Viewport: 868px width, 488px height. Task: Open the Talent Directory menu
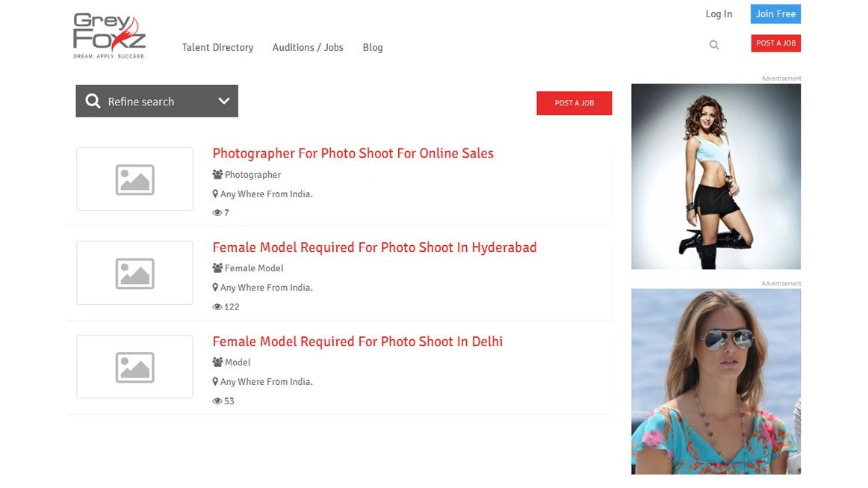click(x=217, y=47)
